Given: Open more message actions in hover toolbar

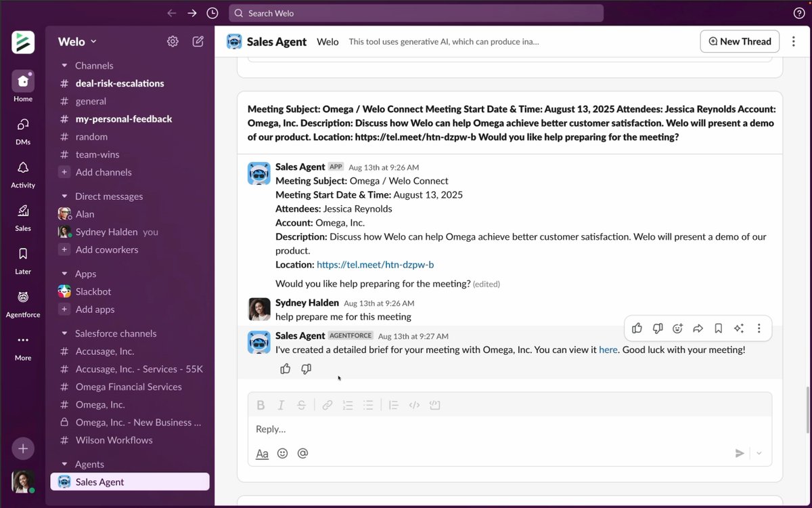Looking at the screenshot, I should pyautogui.click(x=759, y=329).
